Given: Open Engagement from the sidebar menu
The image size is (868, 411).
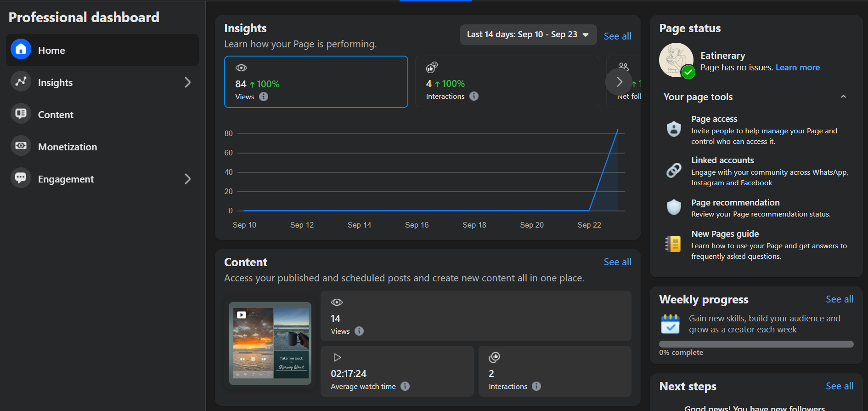Looking at the screenshot, I should (x=66, y=179).
